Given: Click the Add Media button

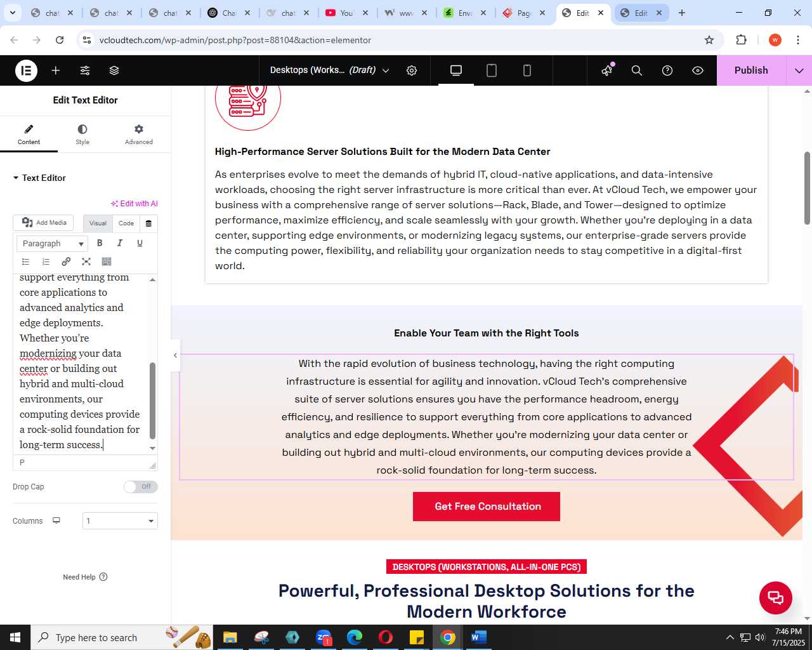Looking at the screenshot, I should [x=44, y=223].
